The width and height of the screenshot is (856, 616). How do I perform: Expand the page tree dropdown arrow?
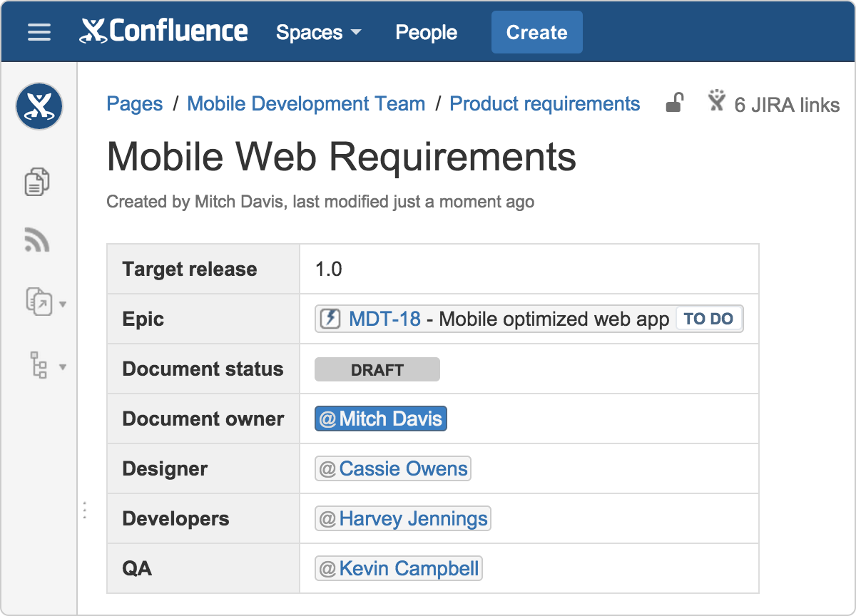coord(63,367)
